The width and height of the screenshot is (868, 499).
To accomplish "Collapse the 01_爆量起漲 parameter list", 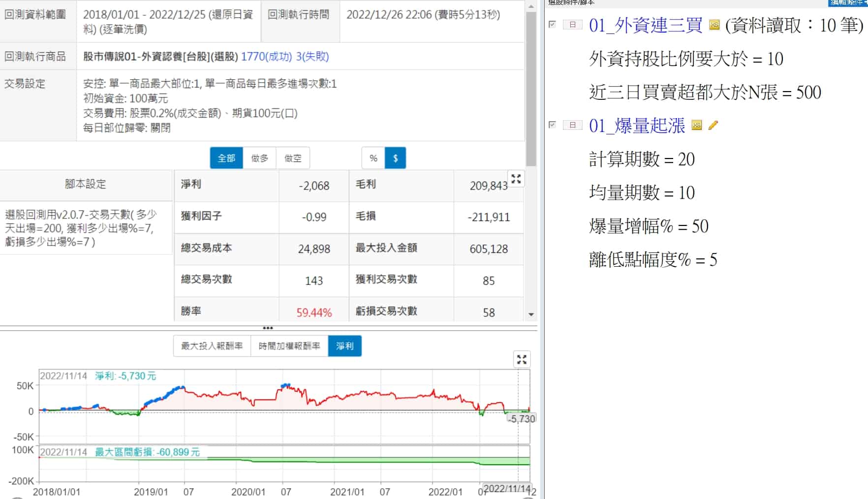I will click(x=572, y=125).
